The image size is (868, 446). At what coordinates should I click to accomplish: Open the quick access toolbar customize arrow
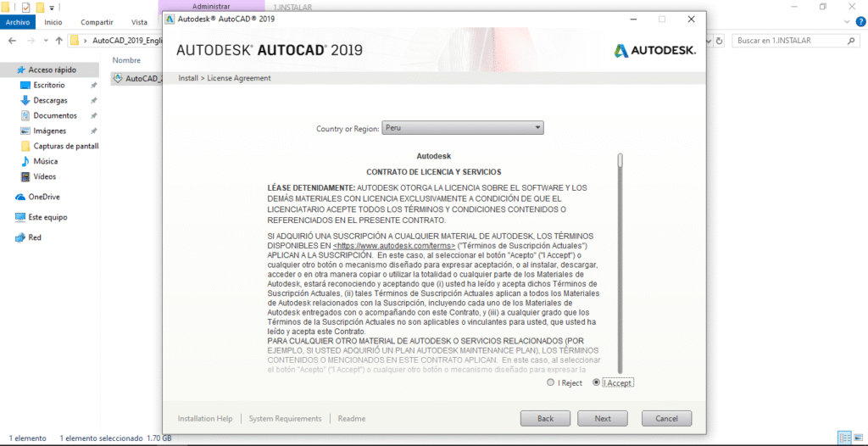coord(52,8)
